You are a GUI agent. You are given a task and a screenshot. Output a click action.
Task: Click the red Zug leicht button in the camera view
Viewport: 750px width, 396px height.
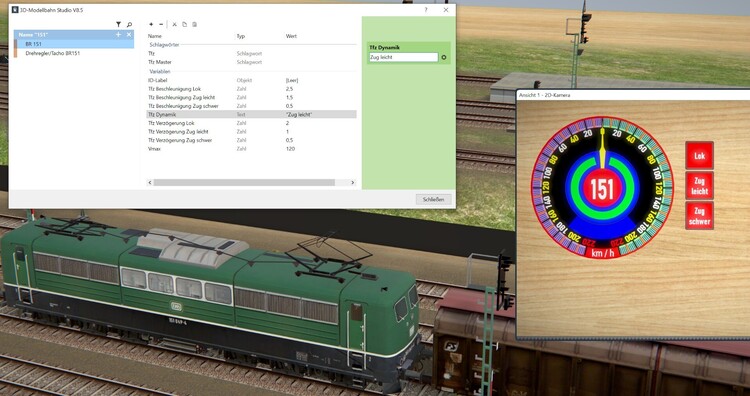click(x=699, y=185)
